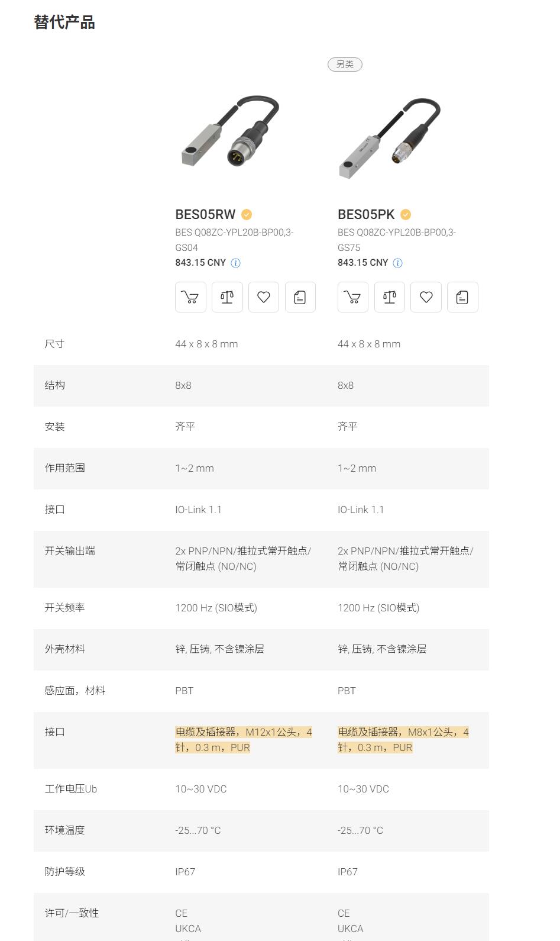Click BES05PK 锌, 压铸, 不含镍涂层 value
Viewport: 560px width, 941px height.
[x=382, y=649]
